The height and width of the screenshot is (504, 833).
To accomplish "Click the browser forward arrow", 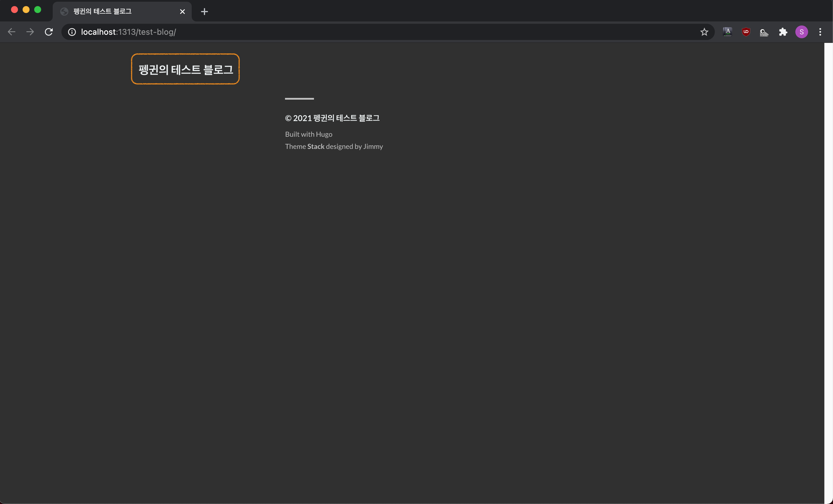I will [x=30, y=32].
